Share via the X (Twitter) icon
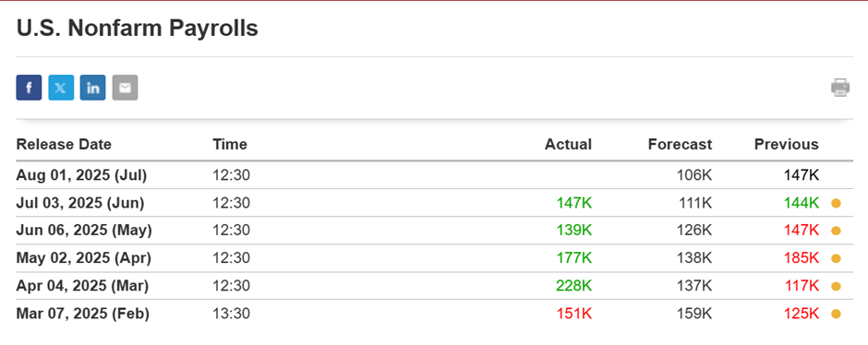Viewport: 868px width, 345px height. 61,88
